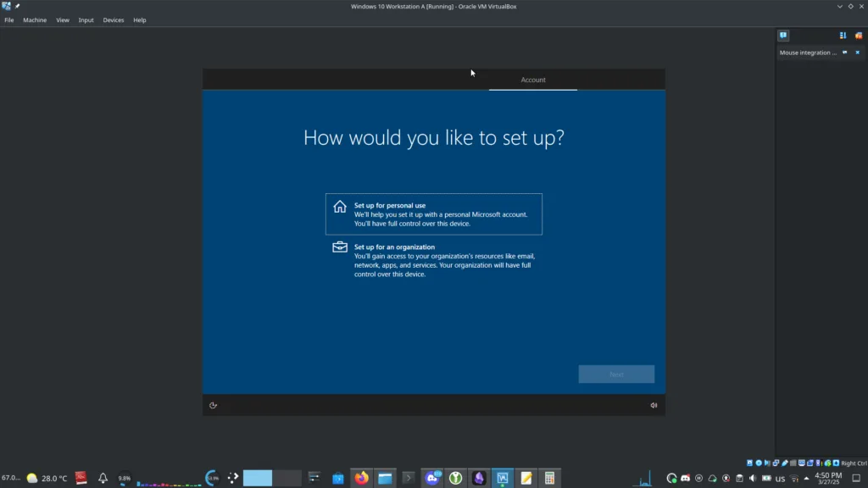Toggle the setup narrator volume icon
This screenshot has height=488, width=868.
654,406
